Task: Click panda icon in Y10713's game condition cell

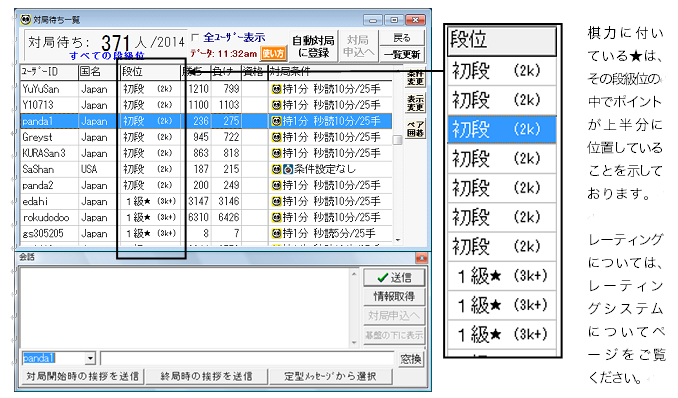Action: (276, 105)
